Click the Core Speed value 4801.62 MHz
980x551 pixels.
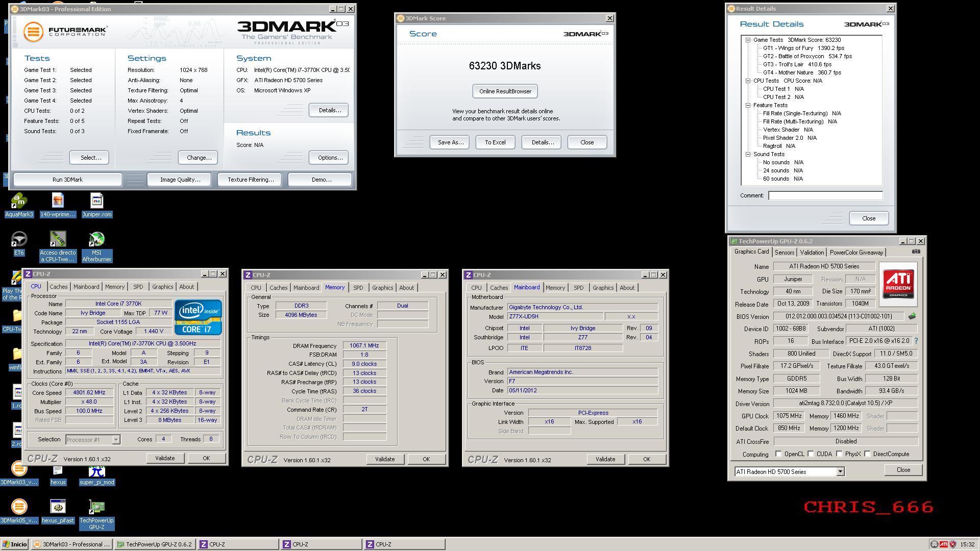[x=89, y=392]
